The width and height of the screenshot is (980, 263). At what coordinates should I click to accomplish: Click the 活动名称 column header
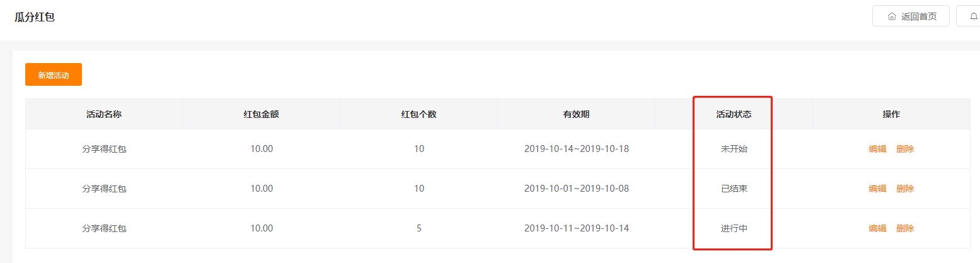point(104,114)
